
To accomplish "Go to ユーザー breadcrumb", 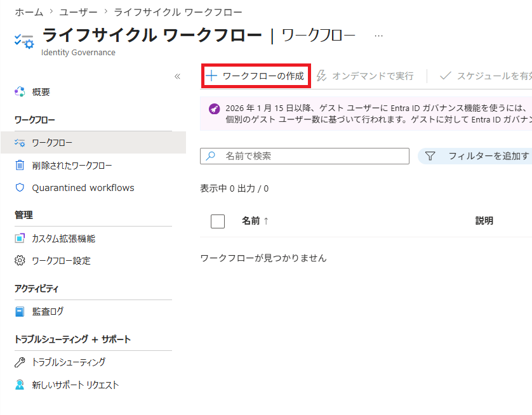I will [x=78, y=12].
